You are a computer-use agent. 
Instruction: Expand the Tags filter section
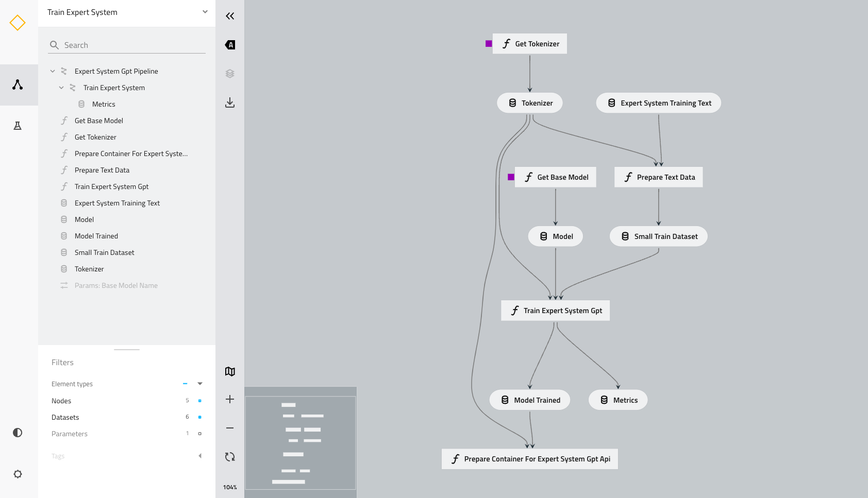(200, 456)
